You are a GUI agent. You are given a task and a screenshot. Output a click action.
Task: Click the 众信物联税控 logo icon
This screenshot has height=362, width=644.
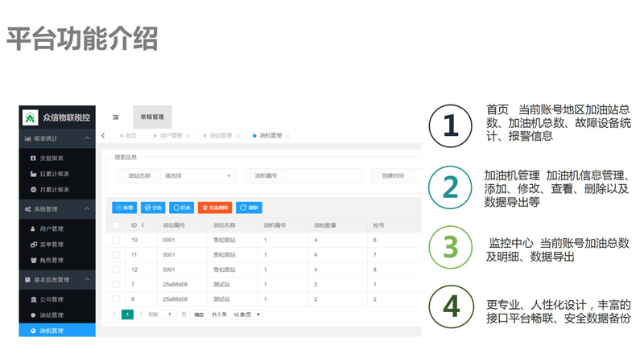(x=31, y=117)
